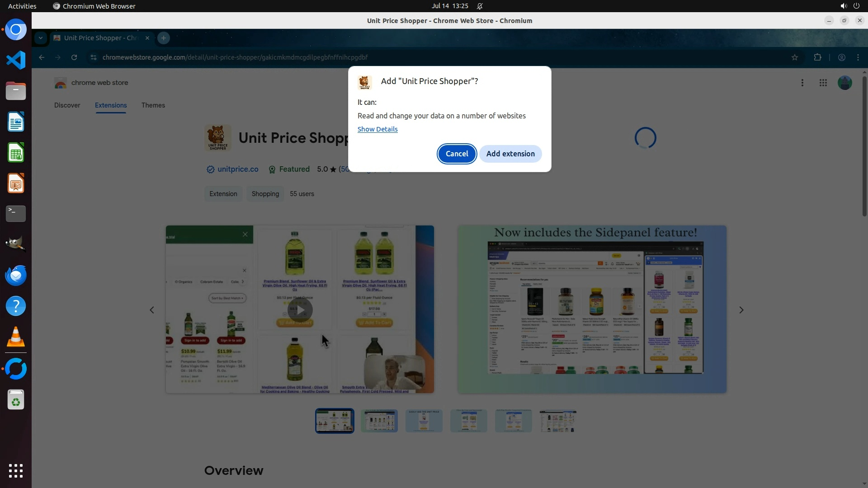Show previous screenshot with left chevron
This screenshot has height=488, width=868.
152,310
